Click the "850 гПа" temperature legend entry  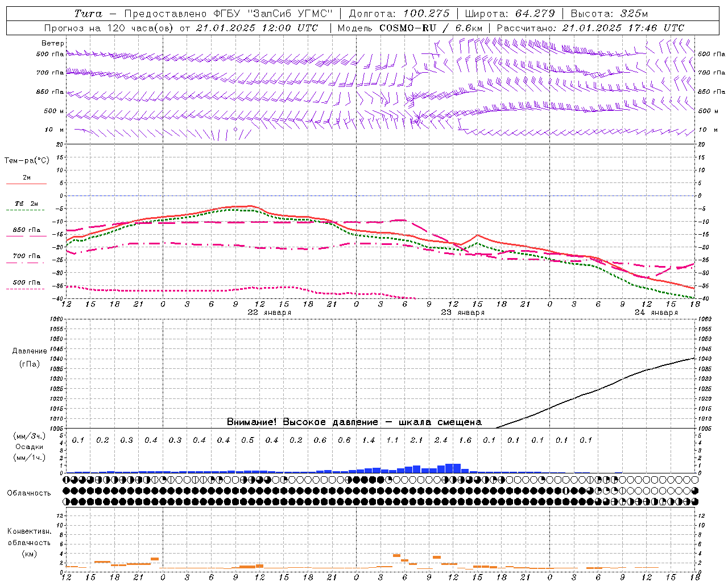coord(27,230)
